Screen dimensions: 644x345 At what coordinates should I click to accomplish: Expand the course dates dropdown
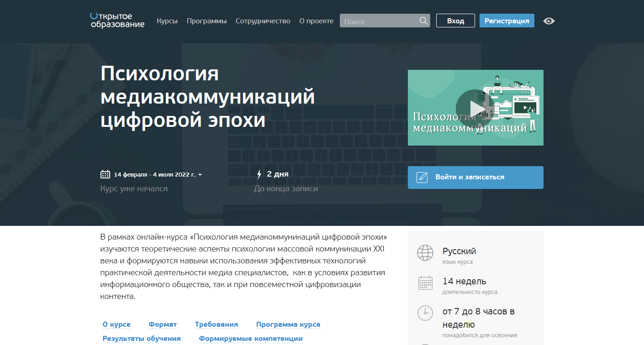click(201, 173)
